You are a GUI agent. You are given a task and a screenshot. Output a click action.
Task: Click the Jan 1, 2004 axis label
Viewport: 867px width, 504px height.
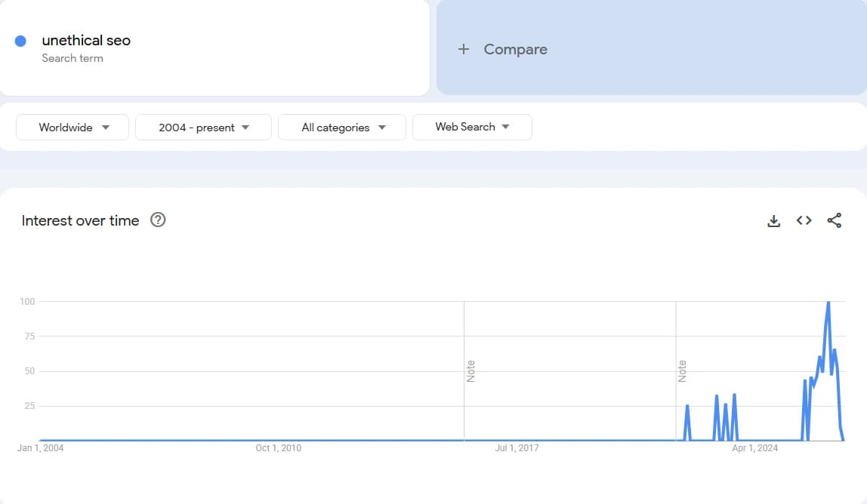tap(40, 448)
